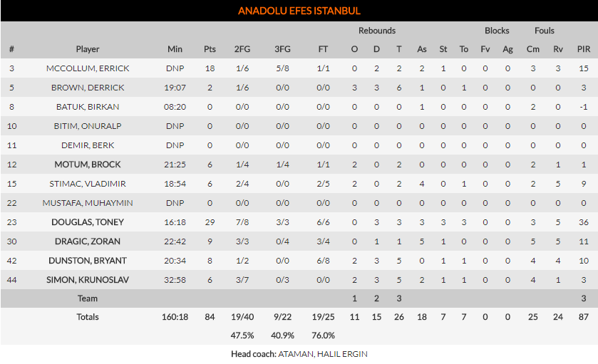Screen dimensions: 598x364
Task: Open Mustafa, Muhaymin player profile
Action: pos(88,203)
